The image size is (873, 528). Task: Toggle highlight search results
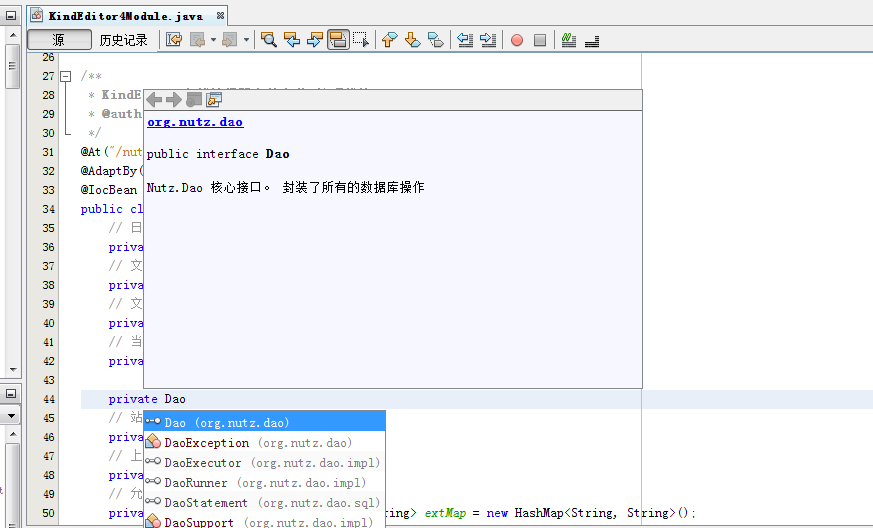pos(338,40)
